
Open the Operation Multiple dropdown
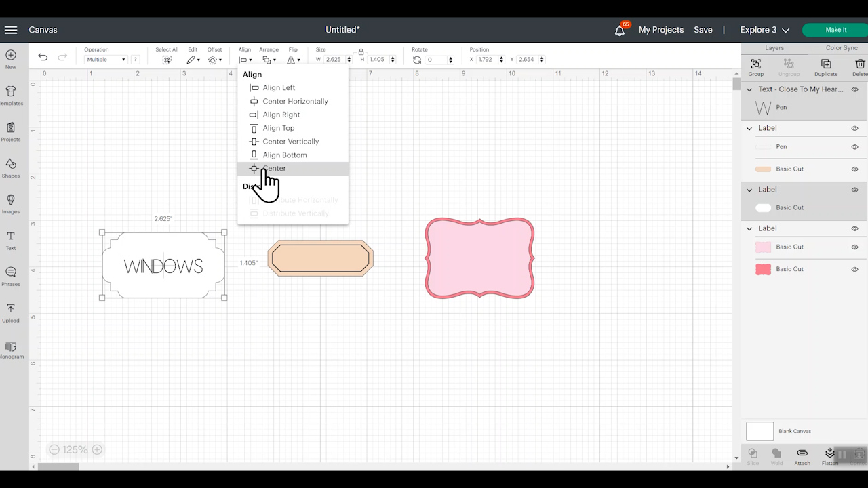pyautogui.click(x=106, y=60)
